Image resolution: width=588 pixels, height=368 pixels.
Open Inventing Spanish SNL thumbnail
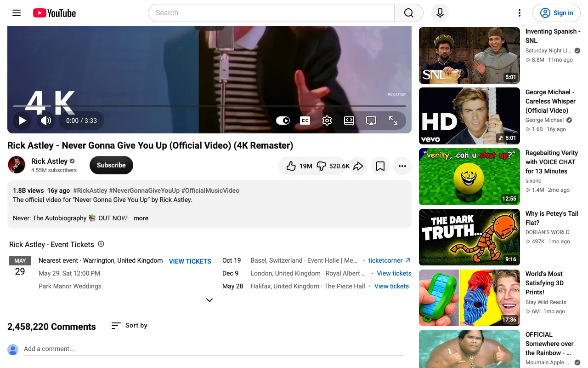(469, 55)
